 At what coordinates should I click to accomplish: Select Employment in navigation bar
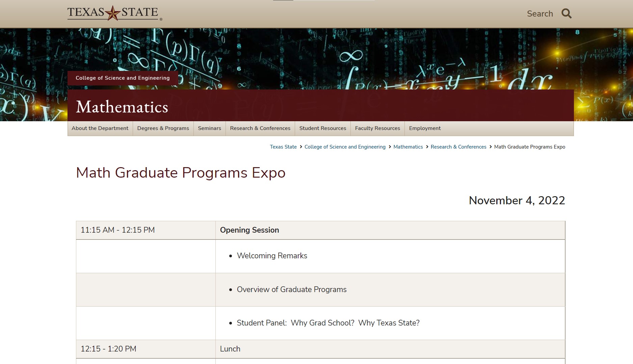[425, 128]
